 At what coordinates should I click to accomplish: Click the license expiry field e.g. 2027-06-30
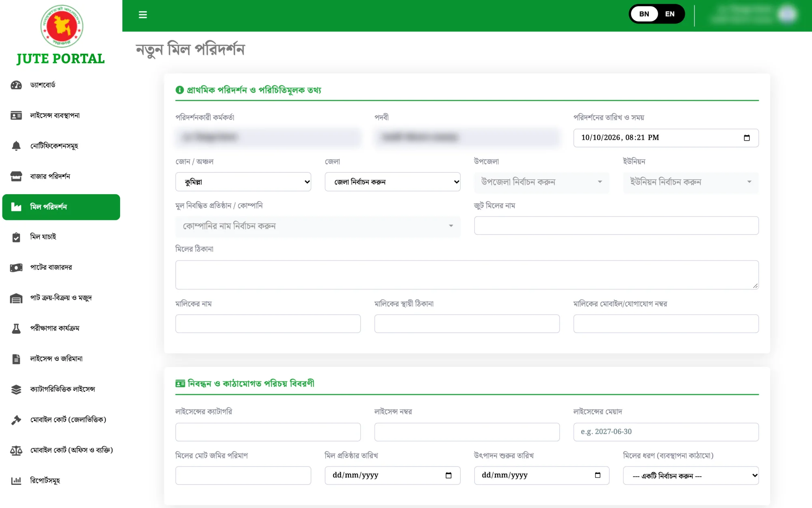666,432
